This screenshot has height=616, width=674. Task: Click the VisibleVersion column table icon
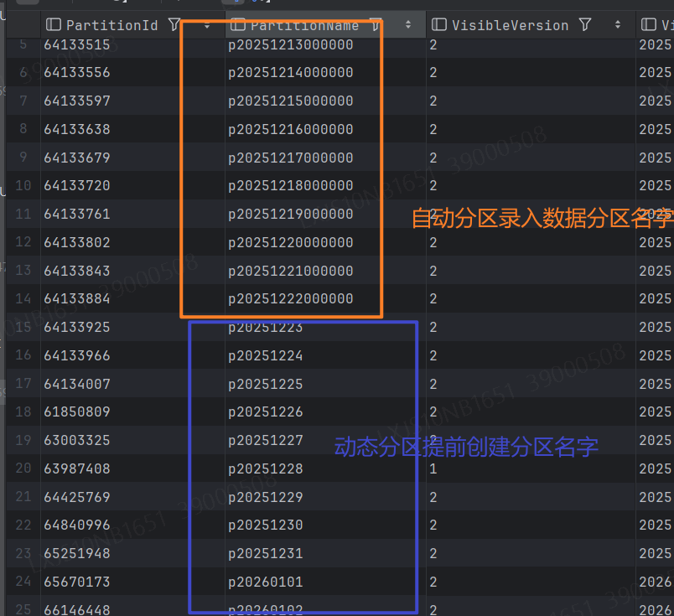click(x=439, y=25)
